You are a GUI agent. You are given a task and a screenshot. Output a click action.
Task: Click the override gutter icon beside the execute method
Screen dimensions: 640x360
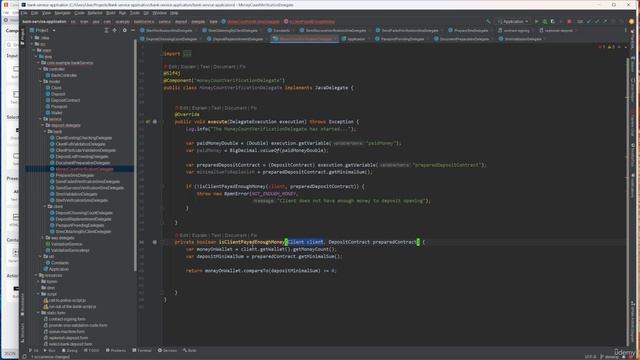pyautogui.click(x=148, y=122)
